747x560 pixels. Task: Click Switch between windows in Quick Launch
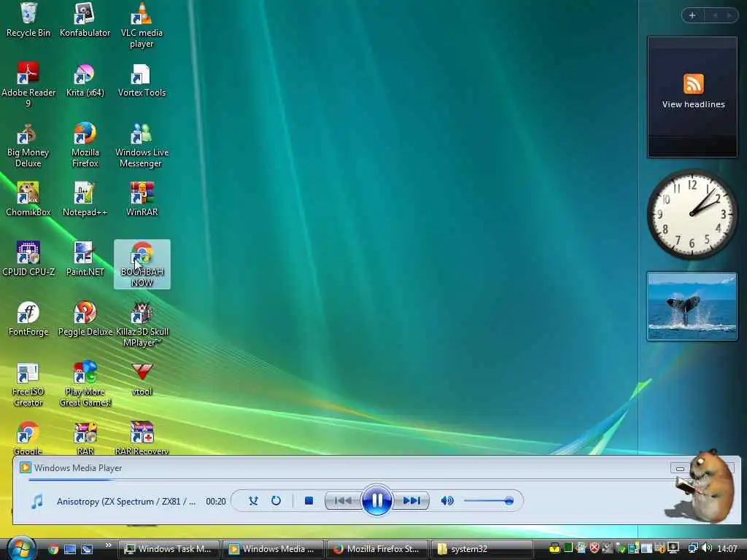87,549
